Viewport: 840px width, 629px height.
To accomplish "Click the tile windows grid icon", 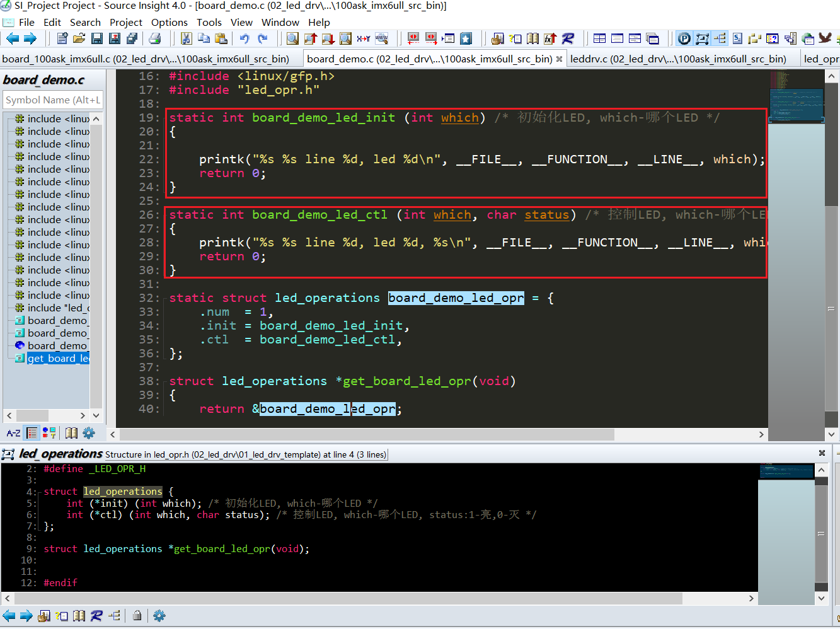I will coord(599,38).
